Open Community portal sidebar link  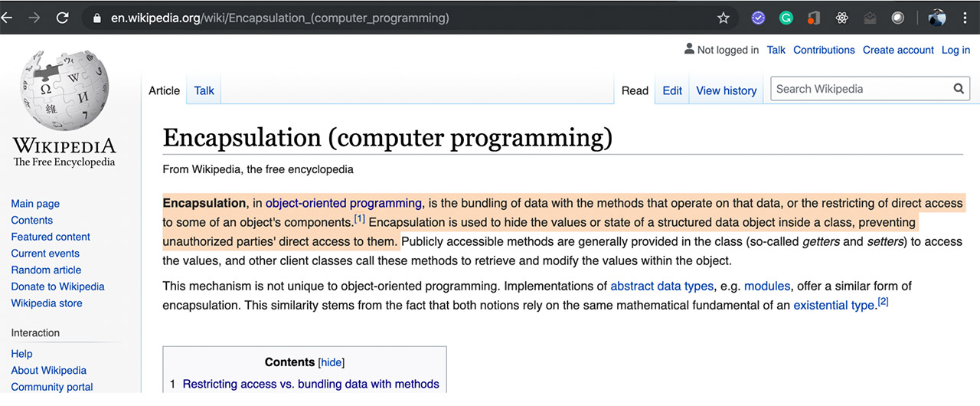52,387
